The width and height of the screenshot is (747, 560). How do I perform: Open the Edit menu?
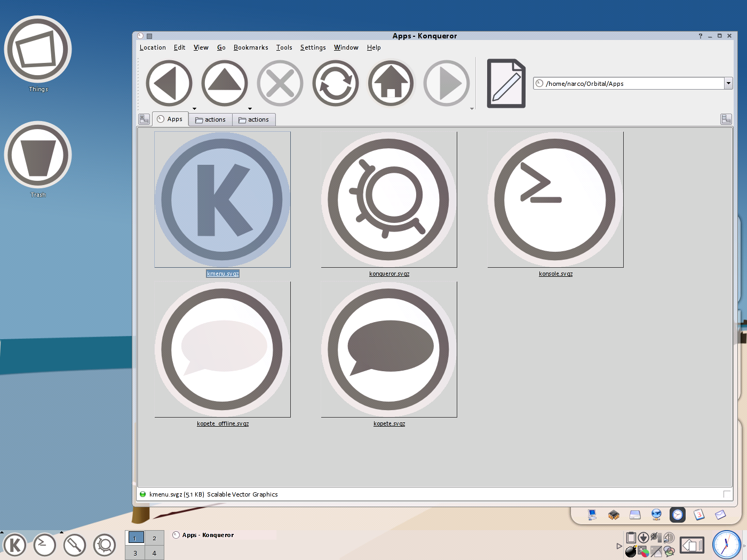[179, 47]
